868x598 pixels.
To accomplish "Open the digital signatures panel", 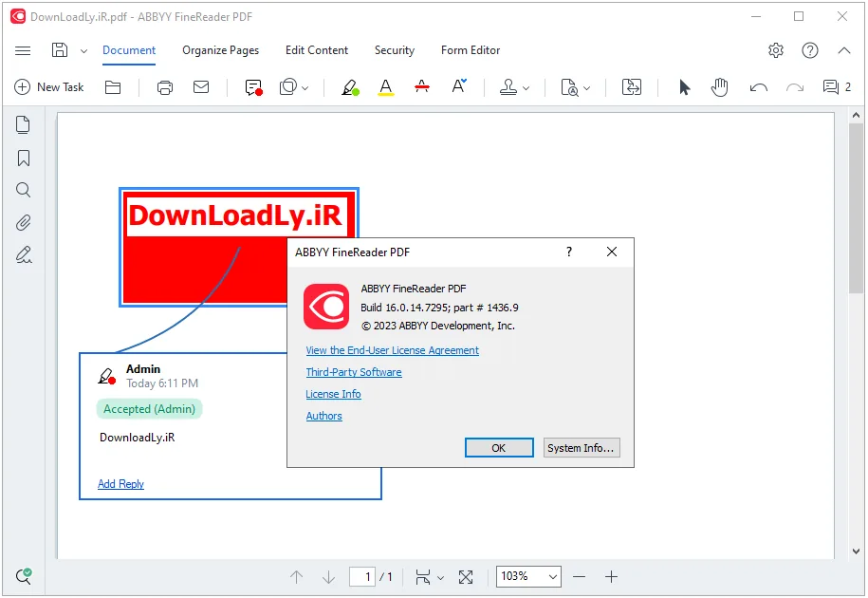I will (x=24, y=254).
